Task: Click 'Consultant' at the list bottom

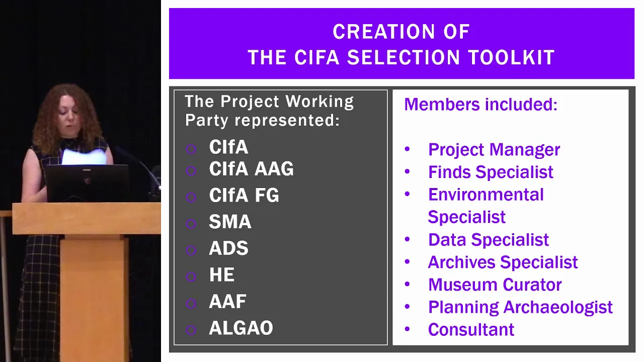Action: 471,330
